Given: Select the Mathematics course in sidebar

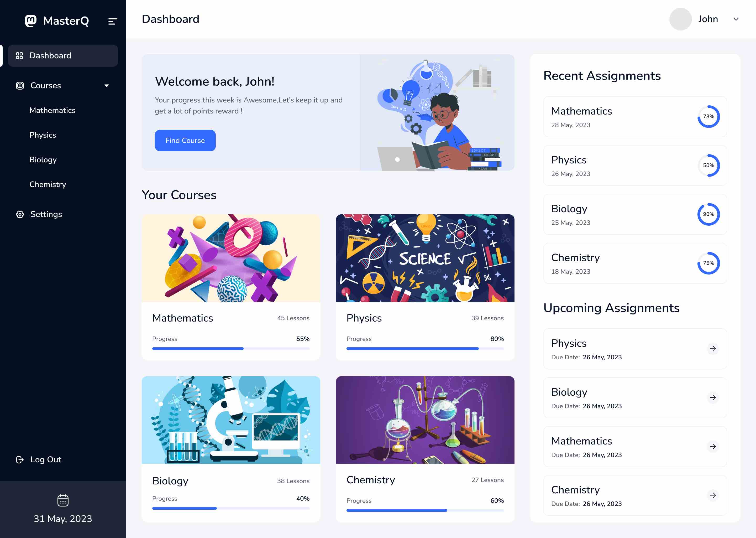Looking at the screenshot, I should [x=52, y=110].
